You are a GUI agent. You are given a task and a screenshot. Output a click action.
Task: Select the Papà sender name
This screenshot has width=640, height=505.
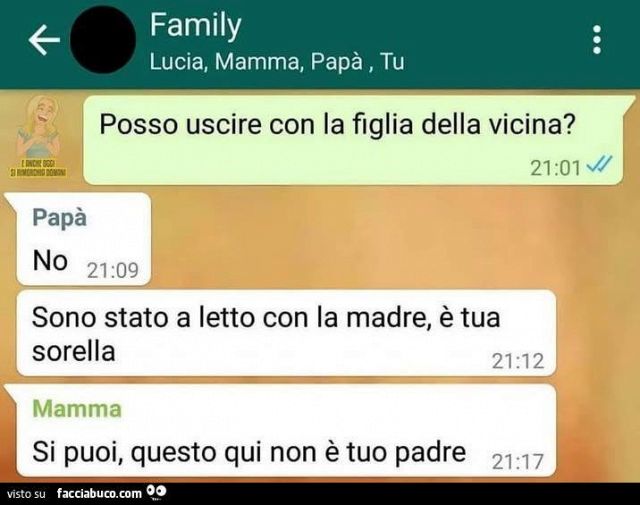60,217
